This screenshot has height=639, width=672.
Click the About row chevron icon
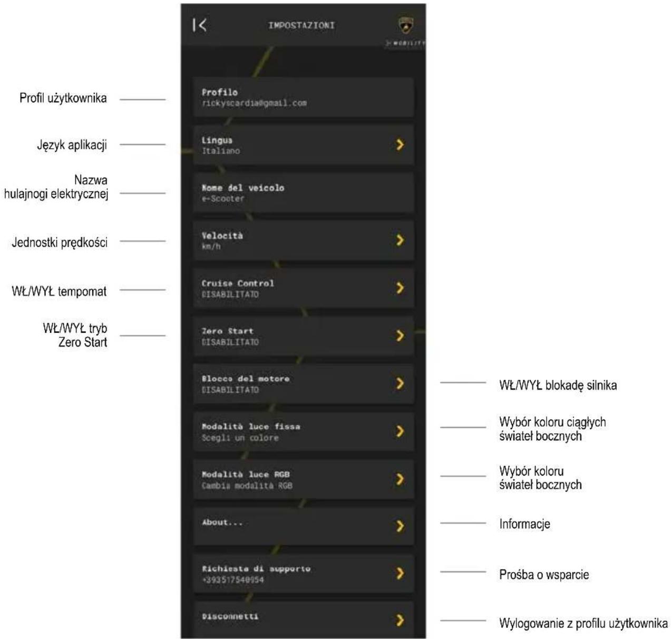[400, 526]
